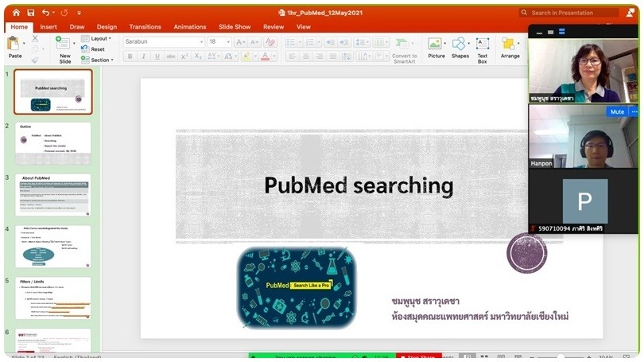Viewport: 644px width, 362px height.
Task: Click the Mute button on Hanpon's video
Action: 616,112
